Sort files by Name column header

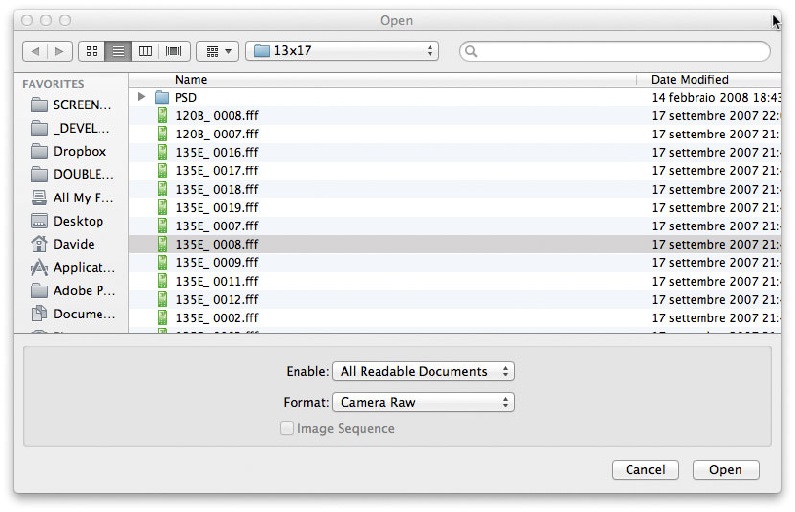tap(190, 79)
